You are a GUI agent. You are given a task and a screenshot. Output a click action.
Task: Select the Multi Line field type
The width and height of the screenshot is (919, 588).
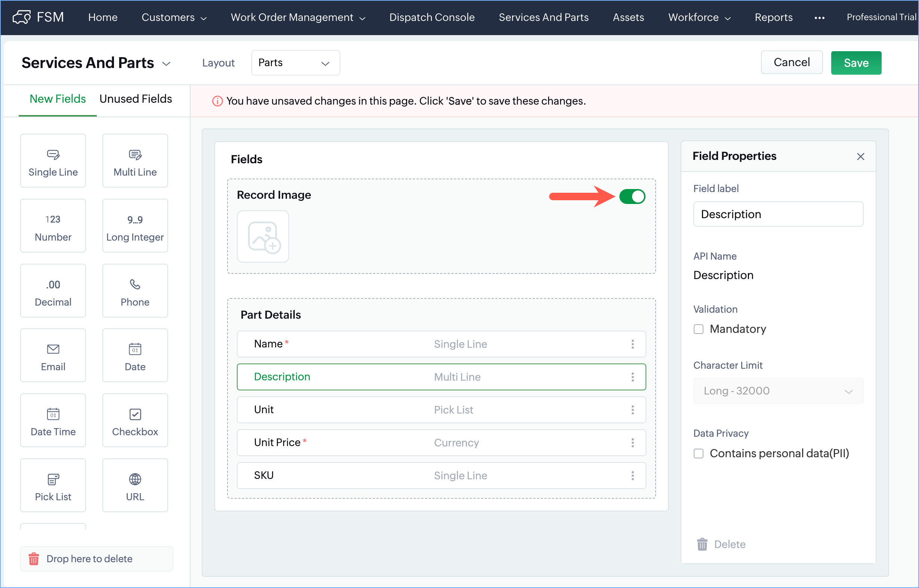pyautogui.click(x=135, y=161)
